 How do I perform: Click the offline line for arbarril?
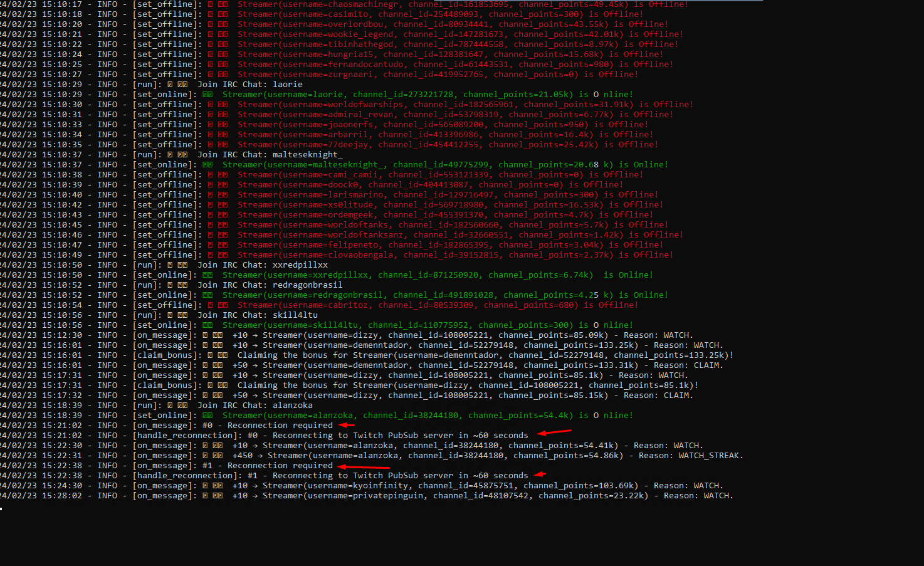[445, 135]
